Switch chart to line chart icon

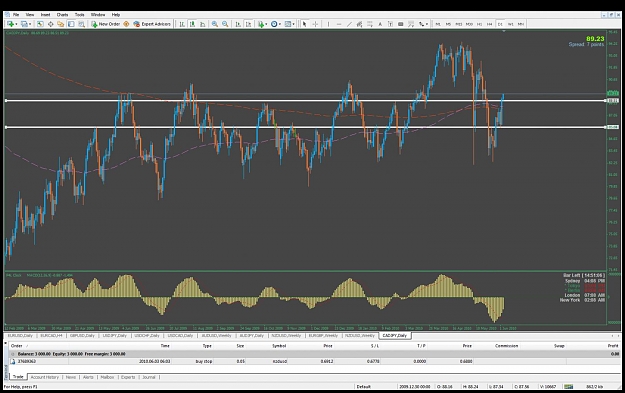202,24
